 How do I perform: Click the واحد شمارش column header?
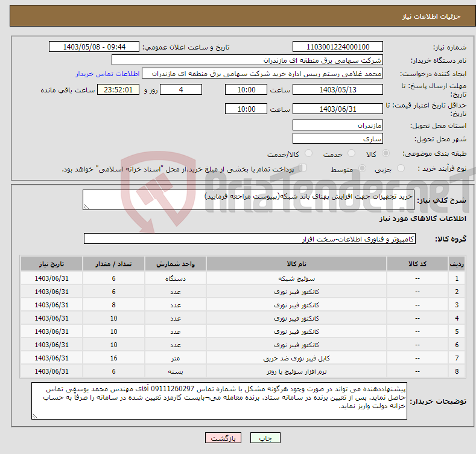pyautogui.click(x=176, y=264)
